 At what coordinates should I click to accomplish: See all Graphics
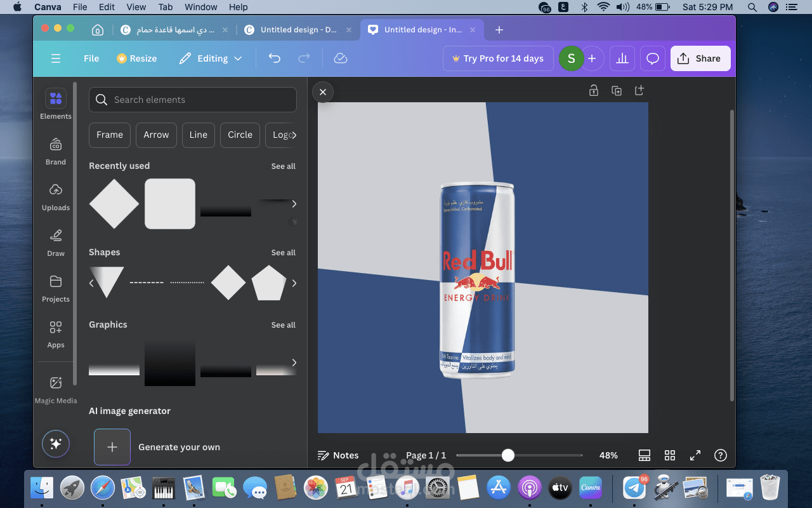coord(284,325)
